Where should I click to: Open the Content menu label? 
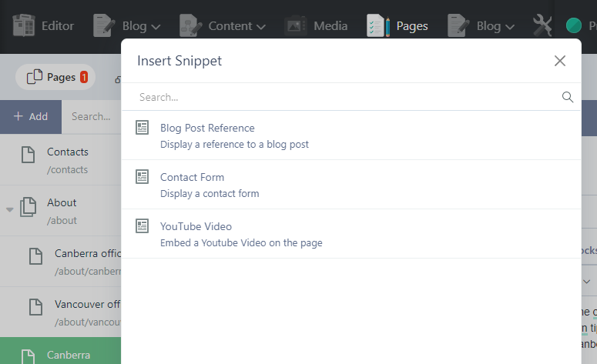230,26
